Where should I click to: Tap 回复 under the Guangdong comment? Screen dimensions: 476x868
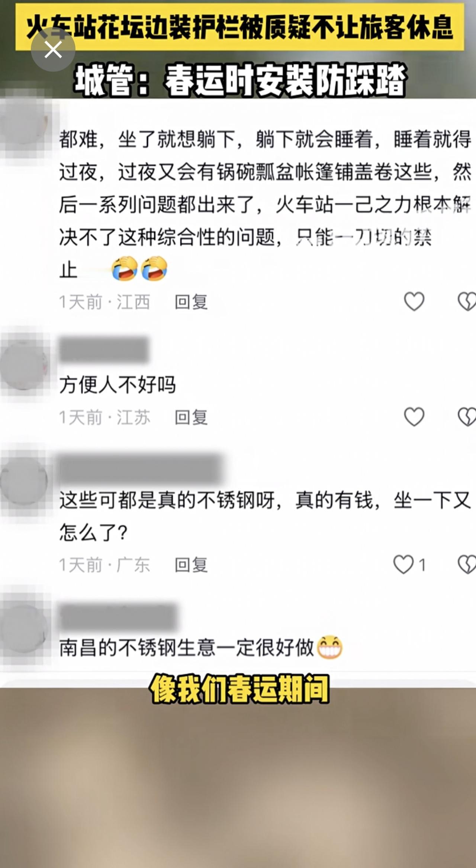(x=191, y=565)
